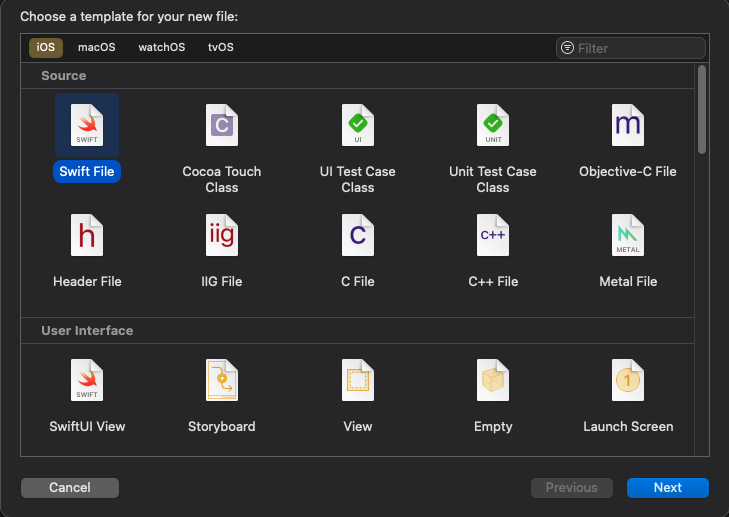Click the SwiftUI View label
The image size is (729, 517).
pyautogui.click(x=87, y=426)
